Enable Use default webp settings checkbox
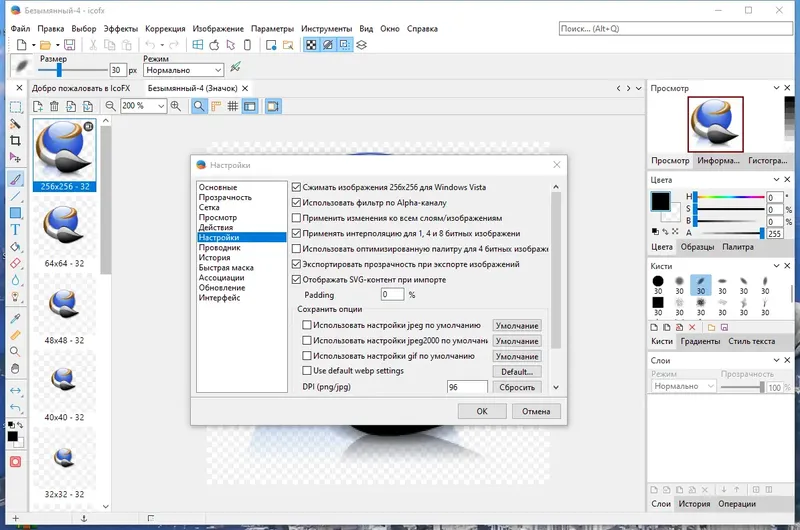The width and height of the screenshot is (800, 530). click(x=307, y=370)
